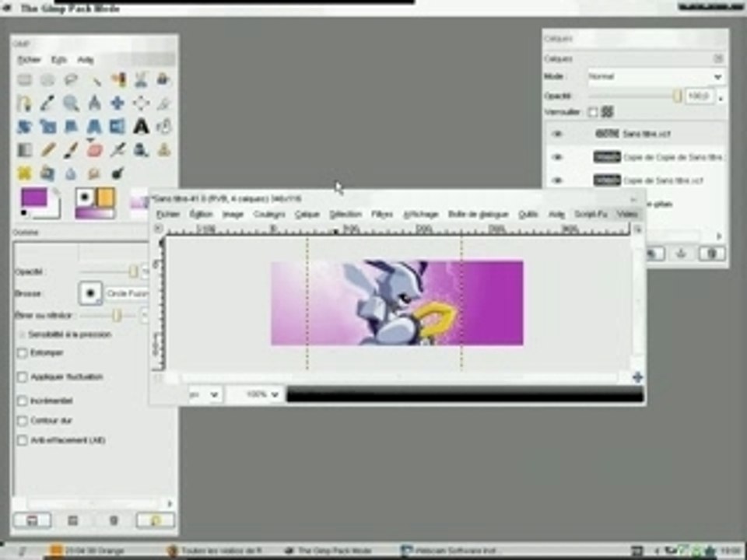The width and height of the screenshot is (747, 560).
Task: Hide the top Sans titre layer eye
Action: tap(556, 134)
